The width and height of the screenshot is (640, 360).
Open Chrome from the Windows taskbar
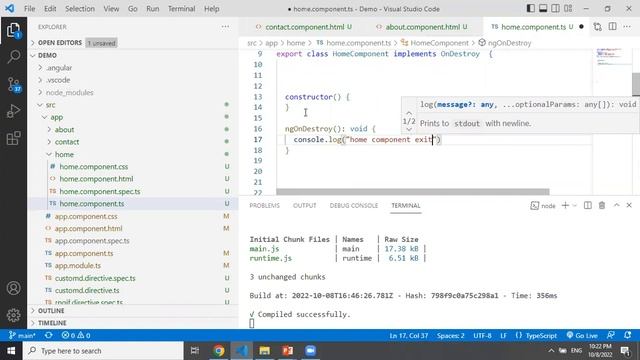(x=218, y=351)
